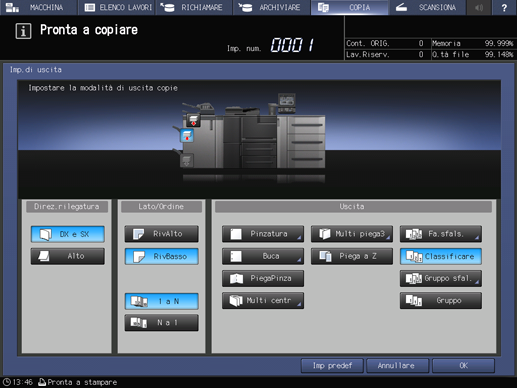Screen dimensions: 517x388
Task: Select 1 a N page order
Action: pos(162,301)
